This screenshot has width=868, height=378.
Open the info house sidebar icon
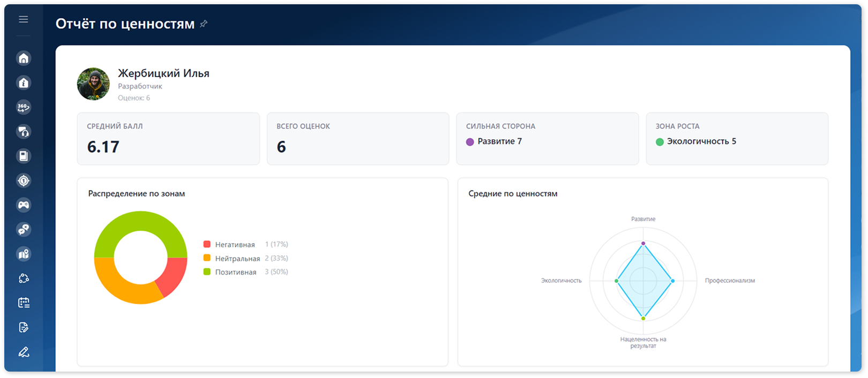pos(24,83)
